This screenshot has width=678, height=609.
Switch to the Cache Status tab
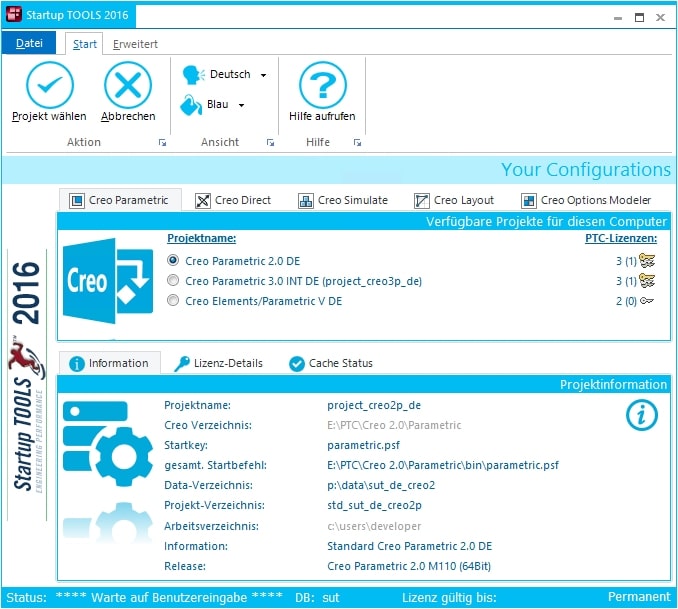(x=331, y=364)
